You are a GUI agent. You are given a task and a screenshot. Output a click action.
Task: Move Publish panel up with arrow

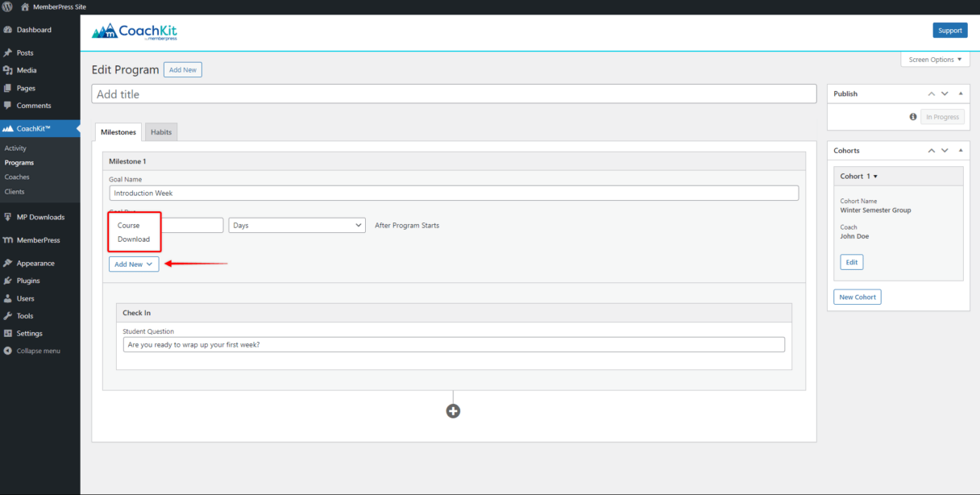[932, 94]
